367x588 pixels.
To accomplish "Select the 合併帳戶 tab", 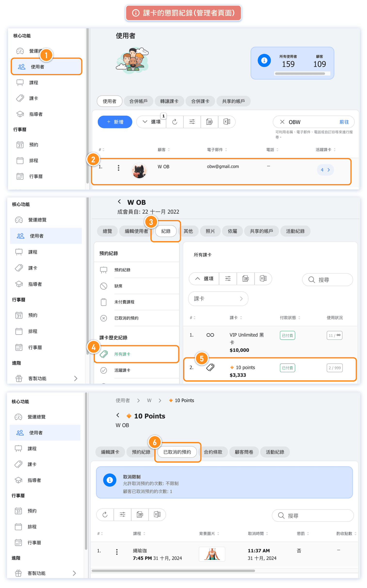I will coord(138,101).
